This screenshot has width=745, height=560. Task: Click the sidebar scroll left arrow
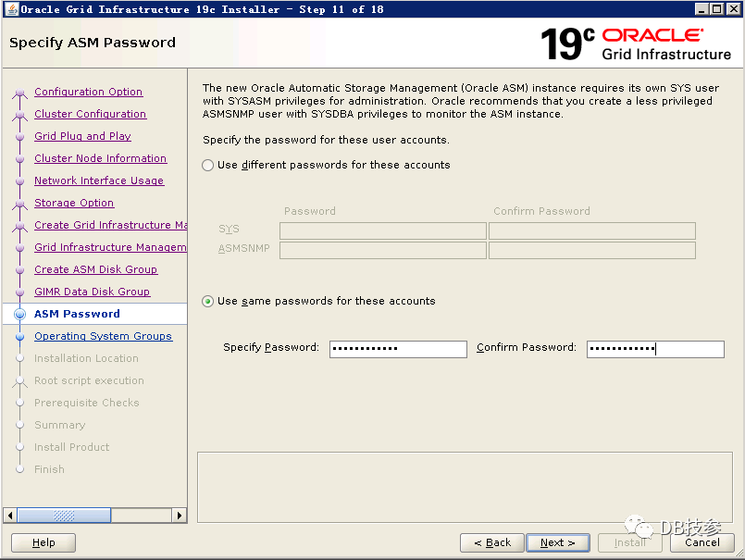point(10,516)
